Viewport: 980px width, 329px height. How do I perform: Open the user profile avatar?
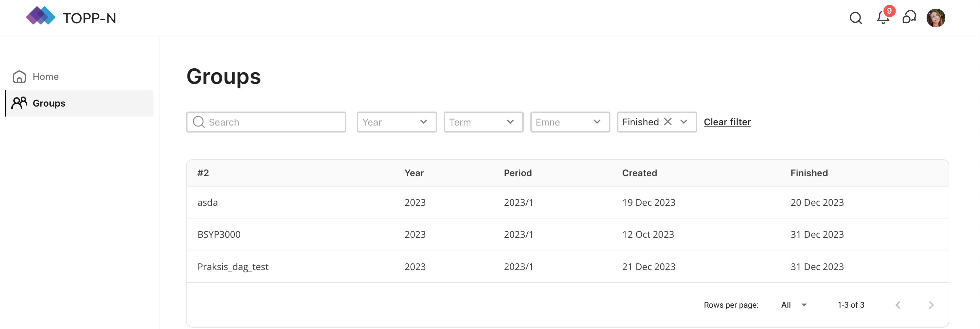(x=936, y=18)
